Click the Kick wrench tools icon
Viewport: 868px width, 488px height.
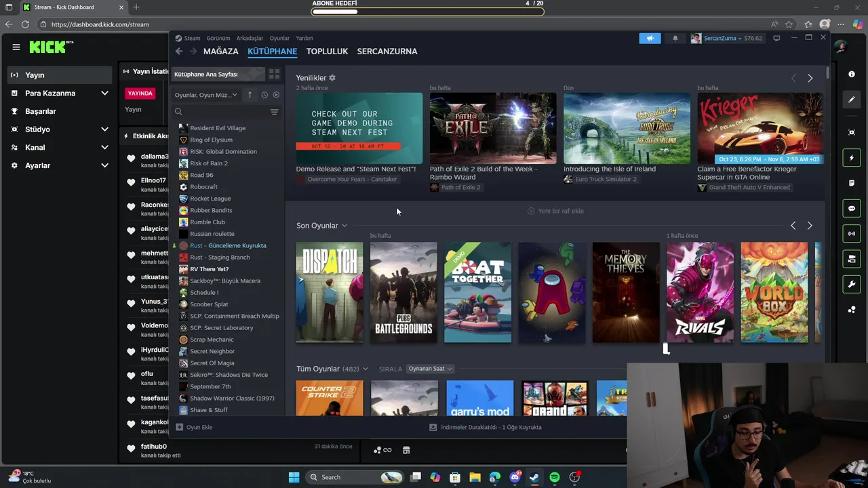coord(852,284)
